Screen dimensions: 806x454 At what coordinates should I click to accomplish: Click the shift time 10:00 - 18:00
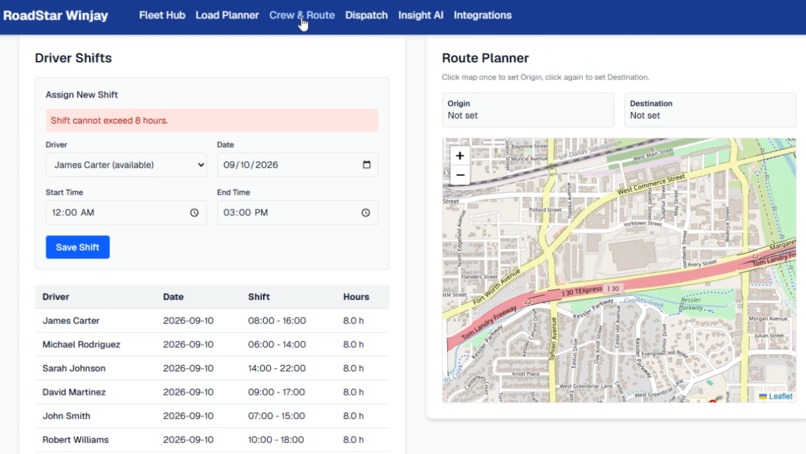pyautogui.click(x=276, y=440)
